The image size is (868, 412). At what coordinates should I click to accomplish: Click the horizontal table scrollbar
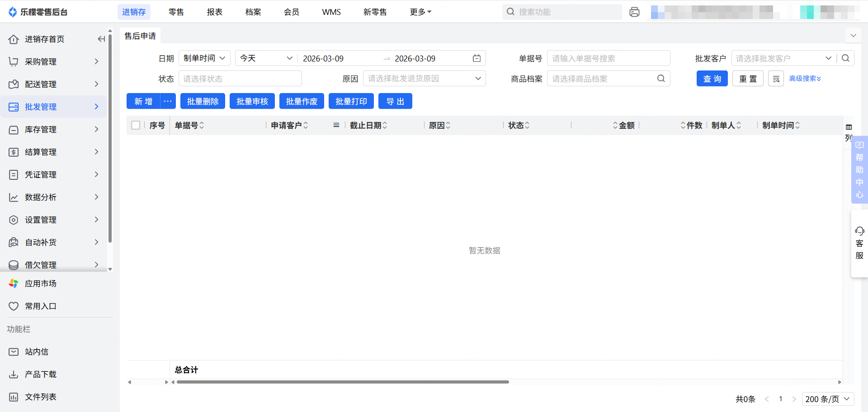[343, 382]
